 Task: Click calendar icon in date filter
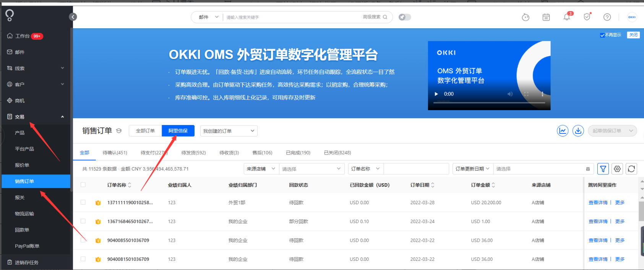[x=588, y=169]
